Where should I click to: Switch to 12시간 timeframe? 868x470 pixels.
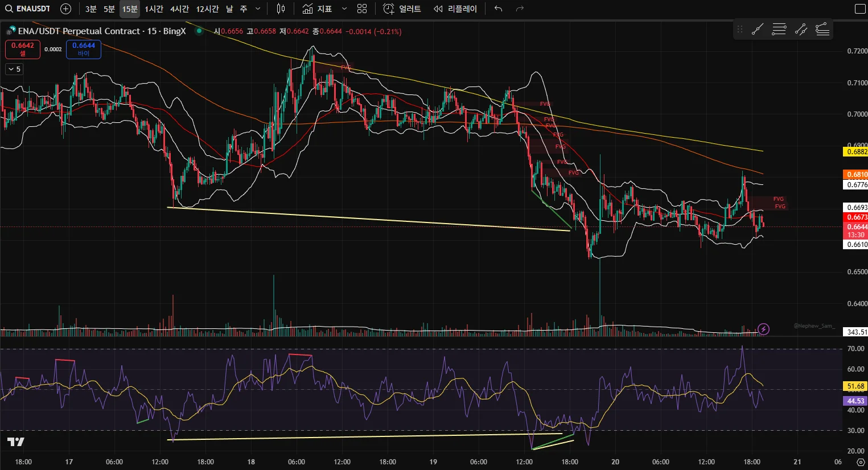[x=207, y=9]
